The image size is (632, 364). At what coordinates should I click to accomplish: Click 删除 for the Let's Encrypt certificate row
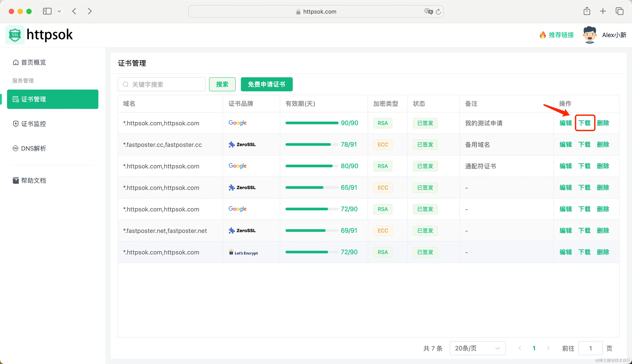[603, 252]
